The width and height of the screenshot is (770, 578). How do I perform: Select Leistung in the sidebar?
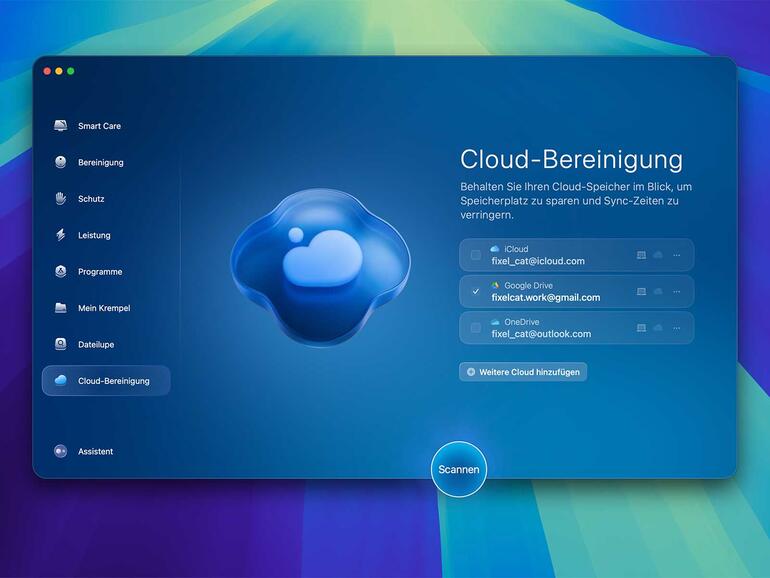[x=82, y=235]
